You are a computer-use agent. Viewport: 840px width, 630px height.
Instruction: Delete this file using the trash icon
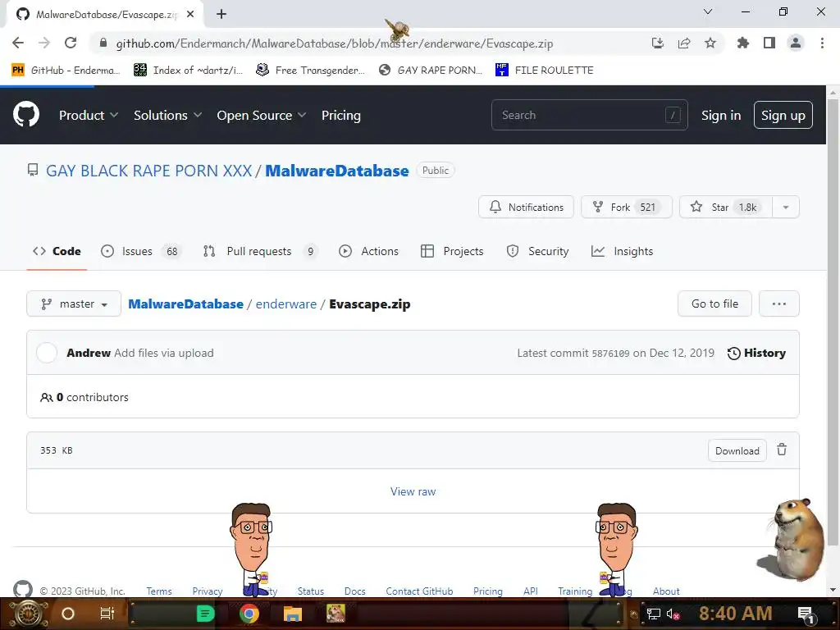click(x=782, y=450)
